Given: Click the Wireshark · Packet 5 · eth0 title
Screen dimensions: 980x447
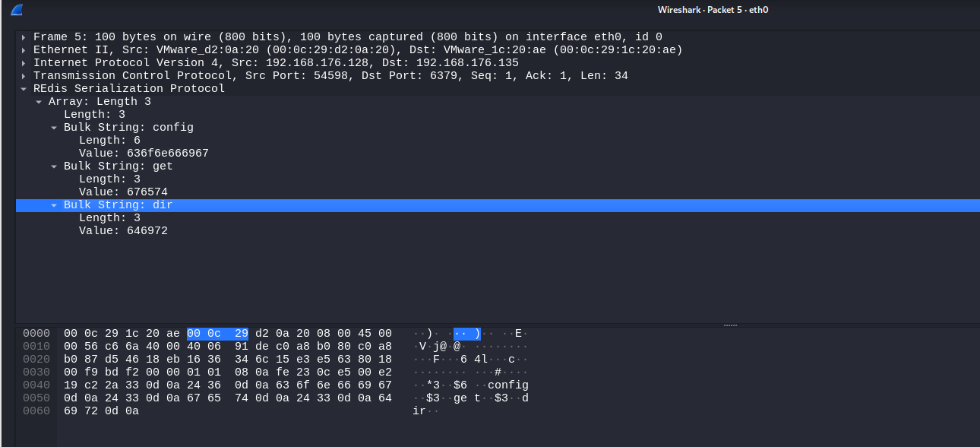Looking at the screenshot, I should (x=713, y=10).
